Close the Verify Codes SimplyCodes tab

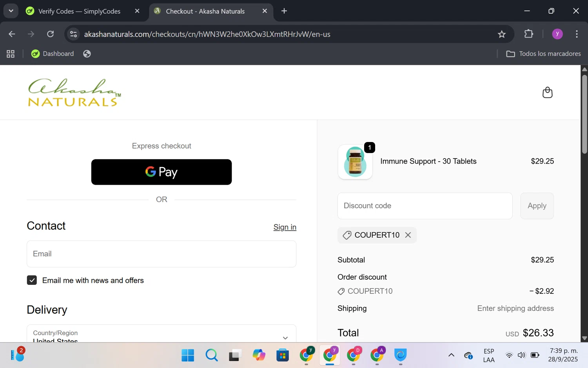point(137,11)
